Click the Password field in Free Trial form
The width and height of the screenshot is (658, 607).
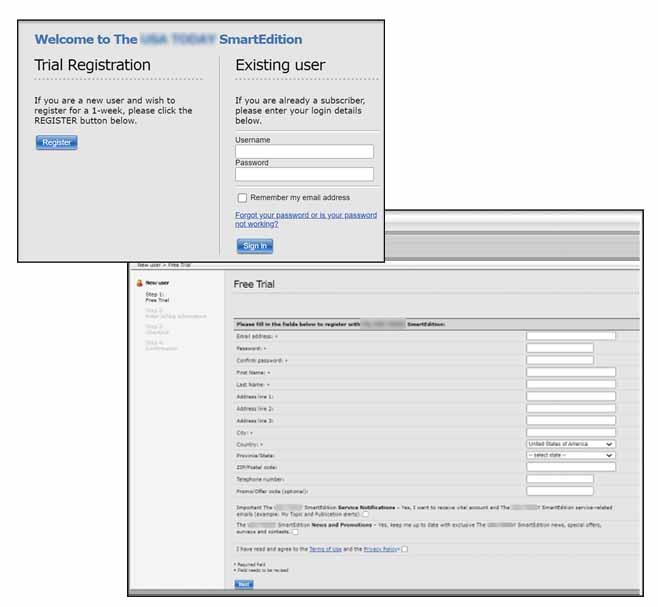560,348
